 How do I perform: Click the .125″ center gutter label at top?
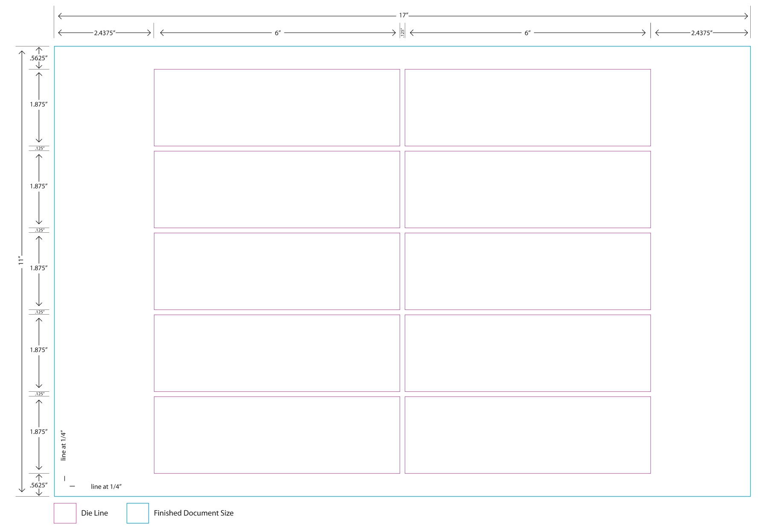(x=402, y=32)
